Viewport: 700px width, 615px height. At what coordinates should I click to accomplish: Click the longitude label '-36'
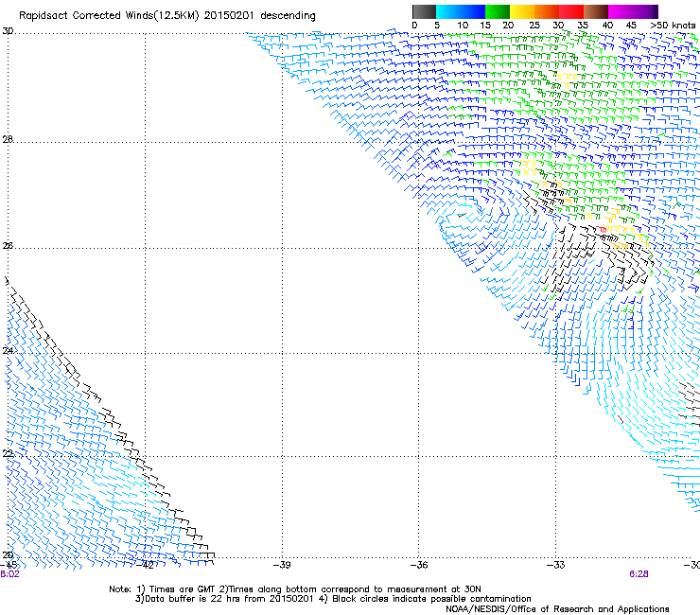pos(419,565)
